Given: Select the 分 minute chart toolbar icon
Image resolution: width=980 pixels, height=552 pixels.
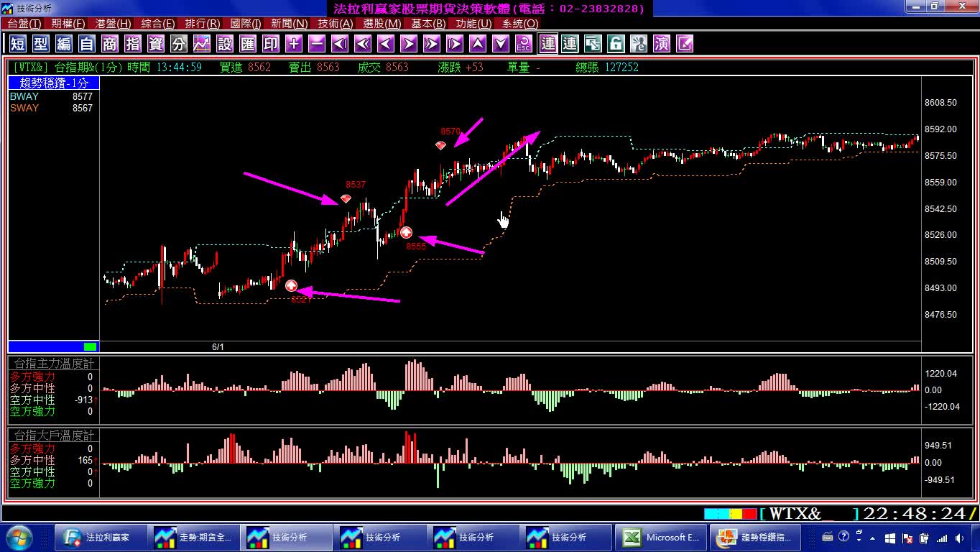Looking at the screenshot, I should (179, 44).
